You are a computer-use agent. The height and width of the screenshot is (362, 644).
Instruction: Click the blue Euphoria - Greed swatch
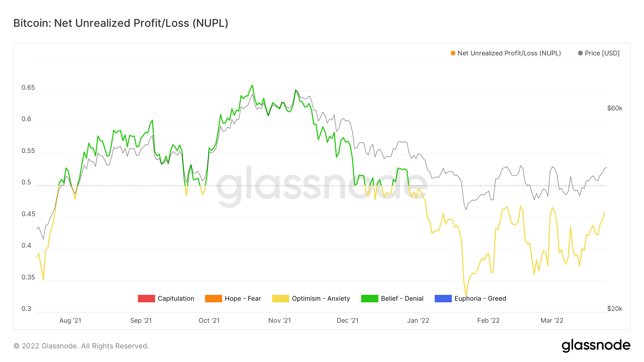[x=443, y=298]
